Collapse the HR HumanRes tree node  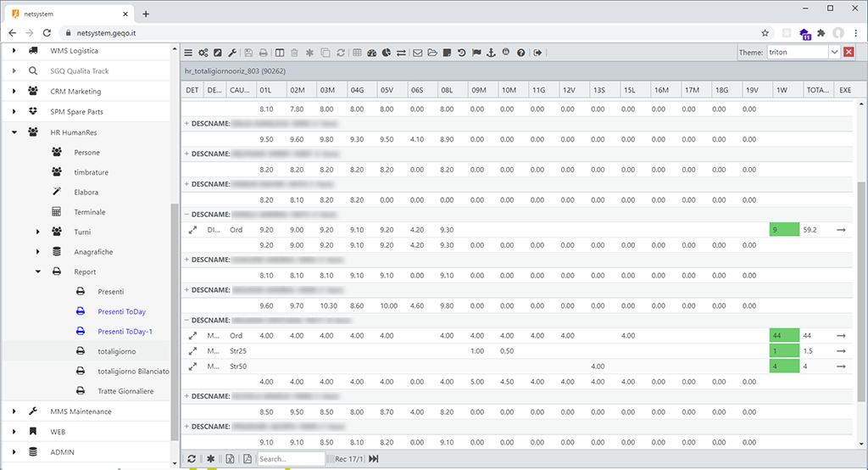tap(14, 131)
